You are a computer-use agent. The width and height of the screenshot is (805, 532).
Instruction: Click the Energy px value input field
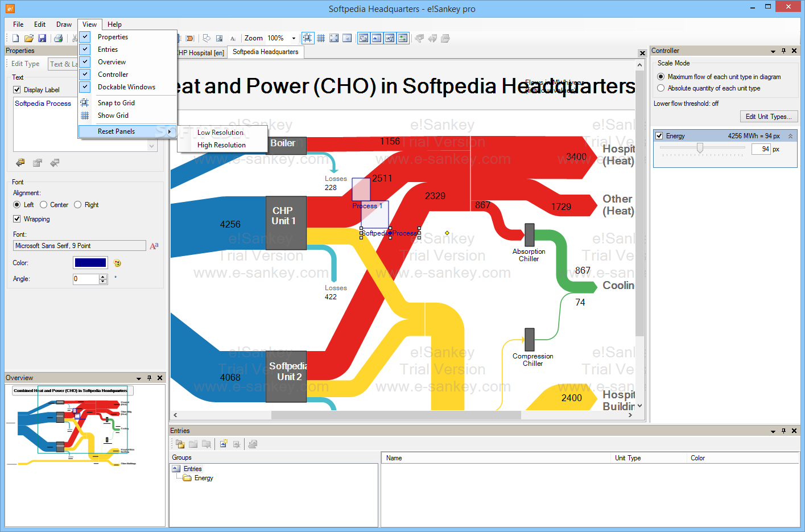761,149
